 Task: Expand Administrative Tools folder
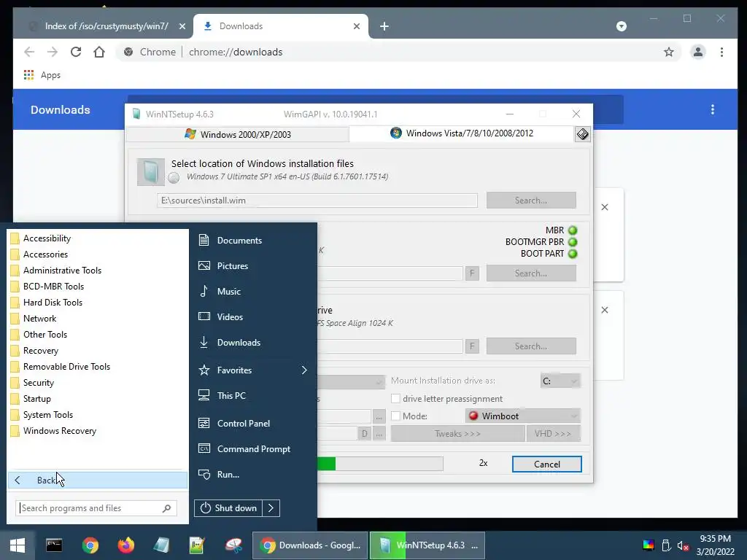[62, 271]
